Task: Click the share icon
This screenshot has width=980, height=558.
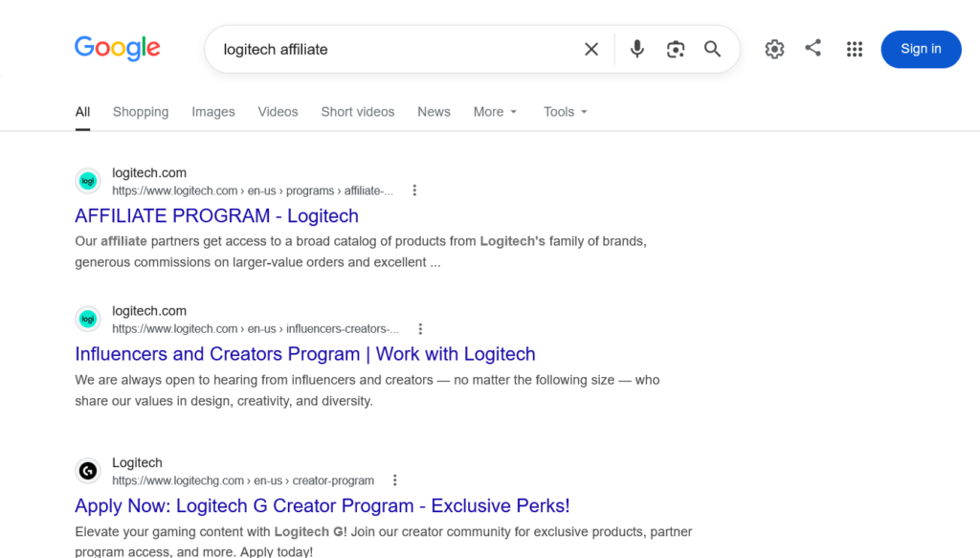Action: 813,48
